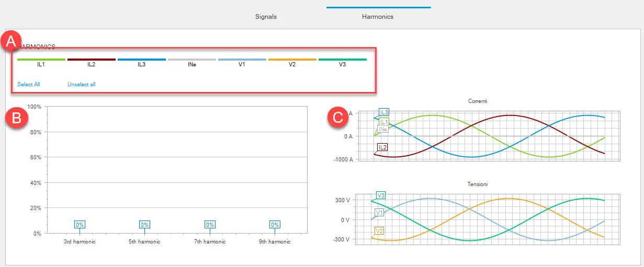Click the Unselect all link

pyautogui.click(x=82, y=84)
